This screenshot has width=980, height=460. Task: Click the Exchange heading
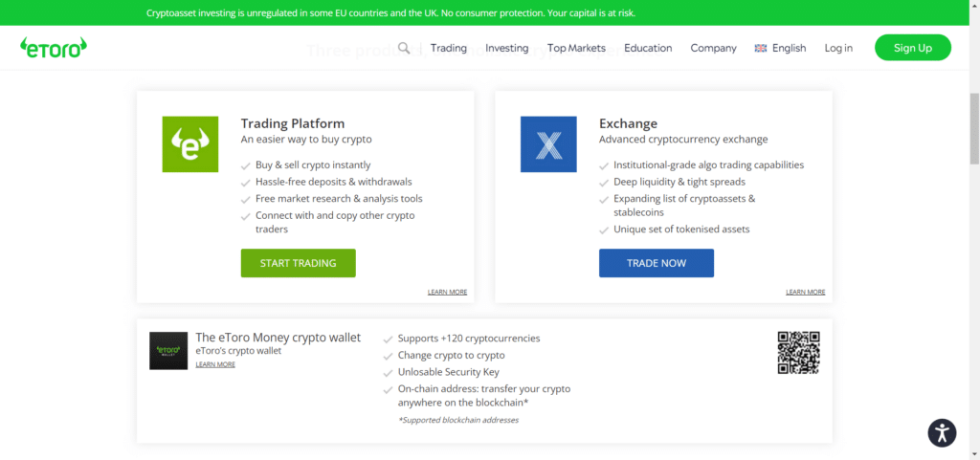click(628, 123)
